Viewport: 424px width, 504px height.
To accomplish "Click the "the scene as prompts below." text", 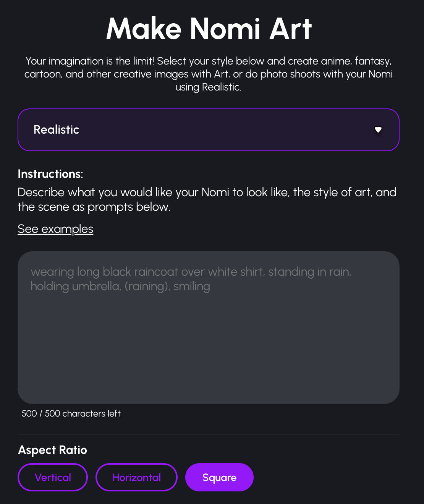I will pyautogui.click(x=94, y=207).
